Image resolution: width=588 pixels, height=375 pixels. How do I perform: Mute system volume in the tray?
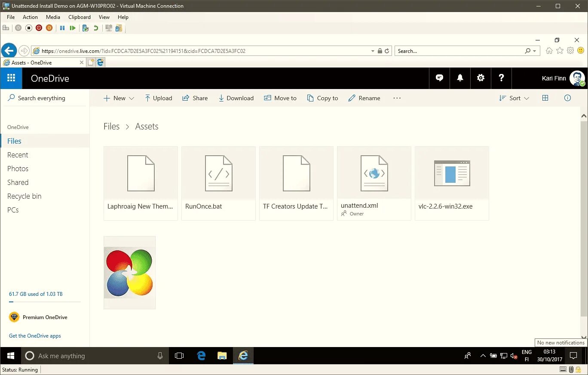pyautogui.click(x=514, y=356)
